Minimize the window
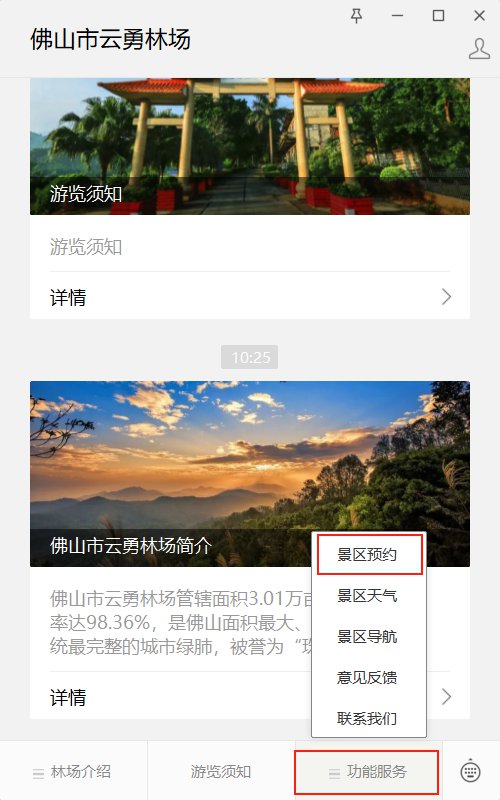 pos(397,16)
